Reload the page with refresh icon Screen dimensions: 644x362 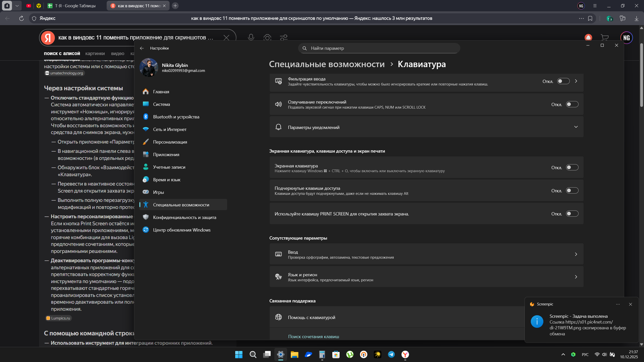click(21, 18)
